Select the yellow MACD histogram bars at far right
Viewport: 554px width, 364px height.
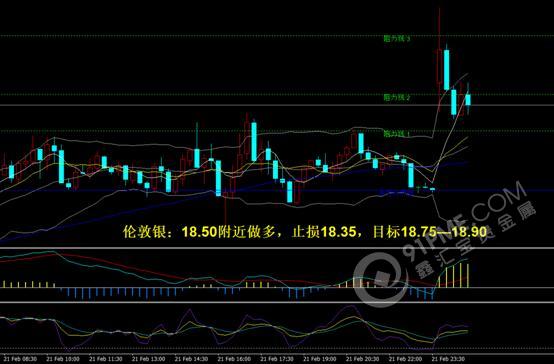tap(454, 275)
